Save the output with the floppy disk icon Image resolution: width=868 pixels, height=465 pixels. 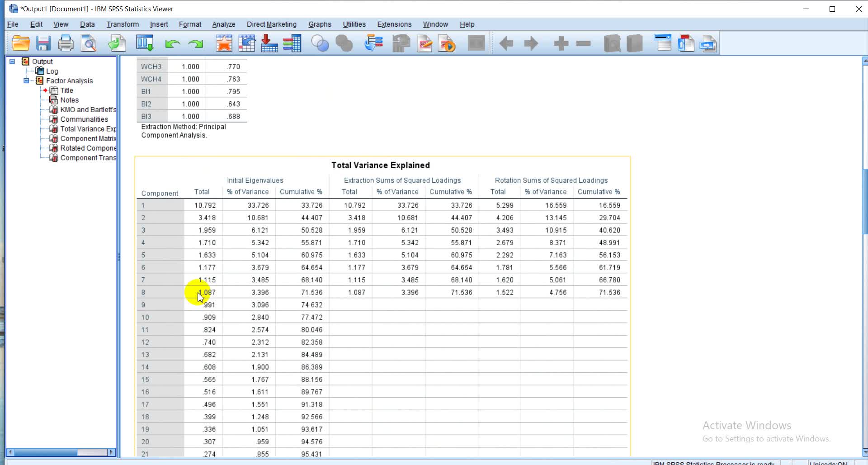(43, 43)
